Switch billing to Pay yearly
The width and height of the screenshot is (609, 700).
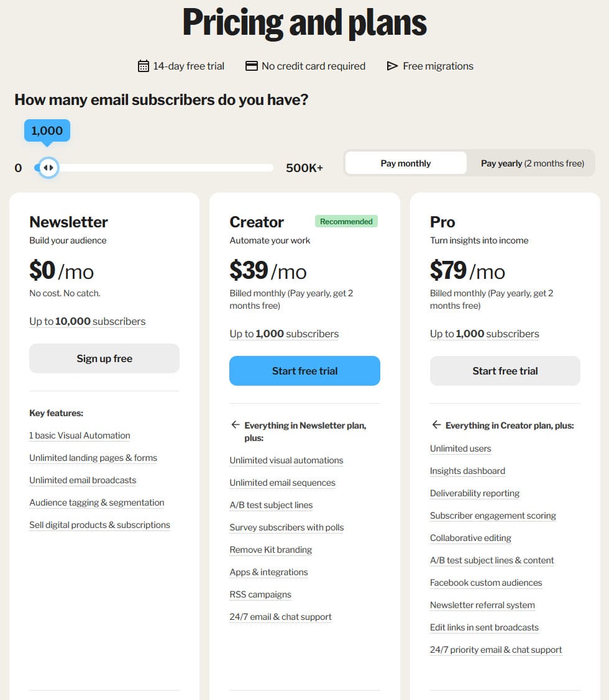pos(532,163)
